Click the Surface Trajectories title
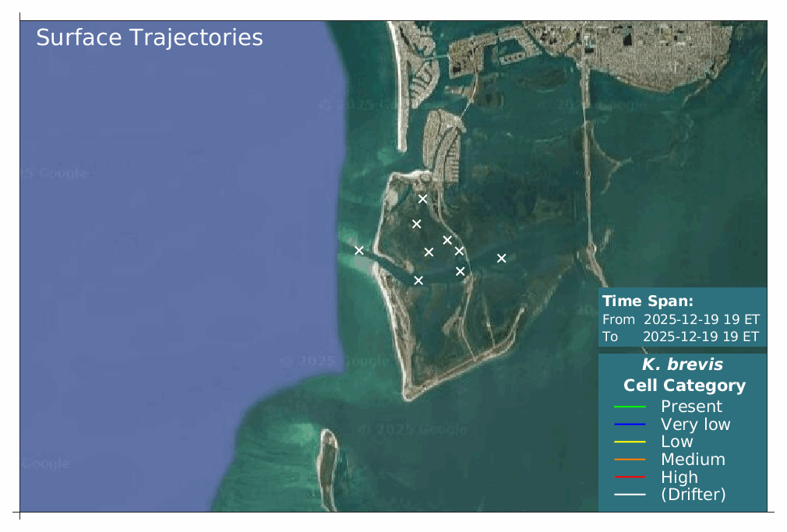787x532 pixels. (x=148, y=37)
